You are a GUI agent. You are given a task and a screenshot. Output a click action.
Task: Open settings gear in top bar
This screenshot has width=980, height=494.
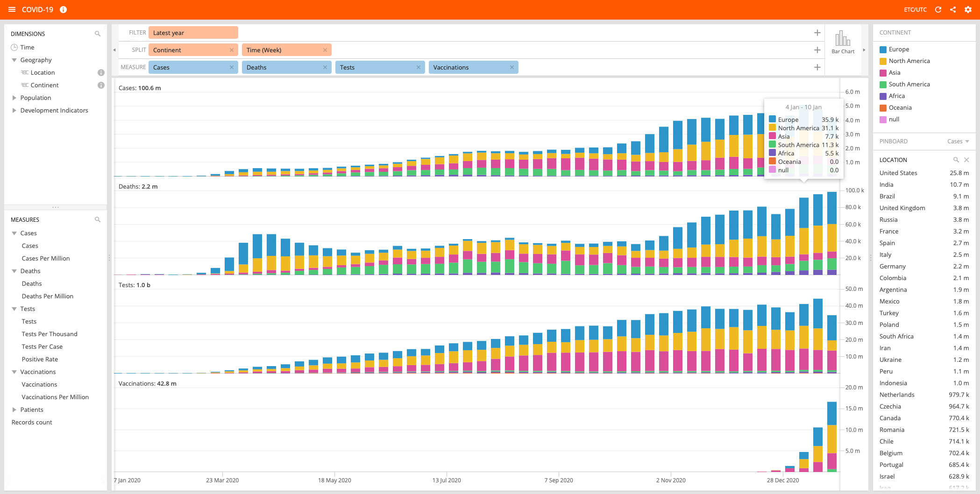click(x=968, y=9)
